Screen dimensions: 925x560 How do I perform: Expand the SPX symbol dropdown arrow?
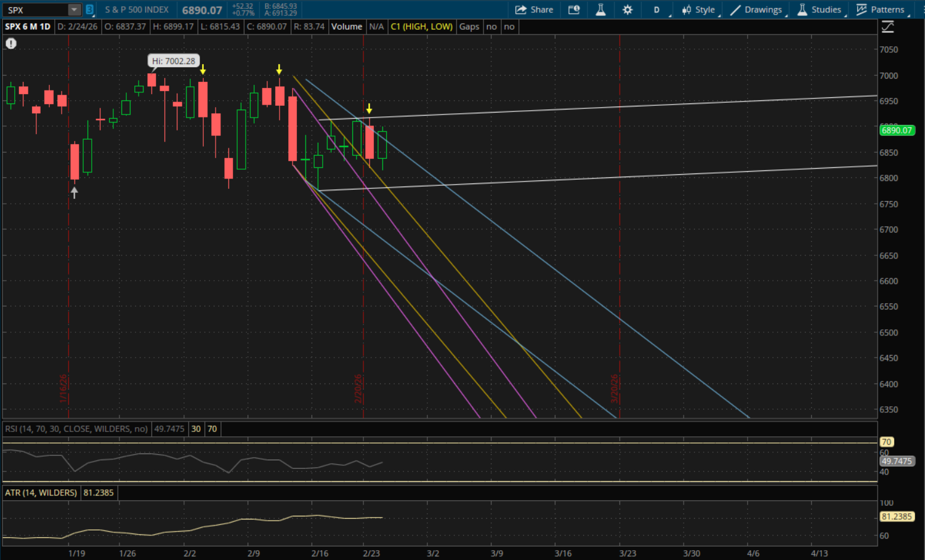pyautogui.click(x=74, y=10)
